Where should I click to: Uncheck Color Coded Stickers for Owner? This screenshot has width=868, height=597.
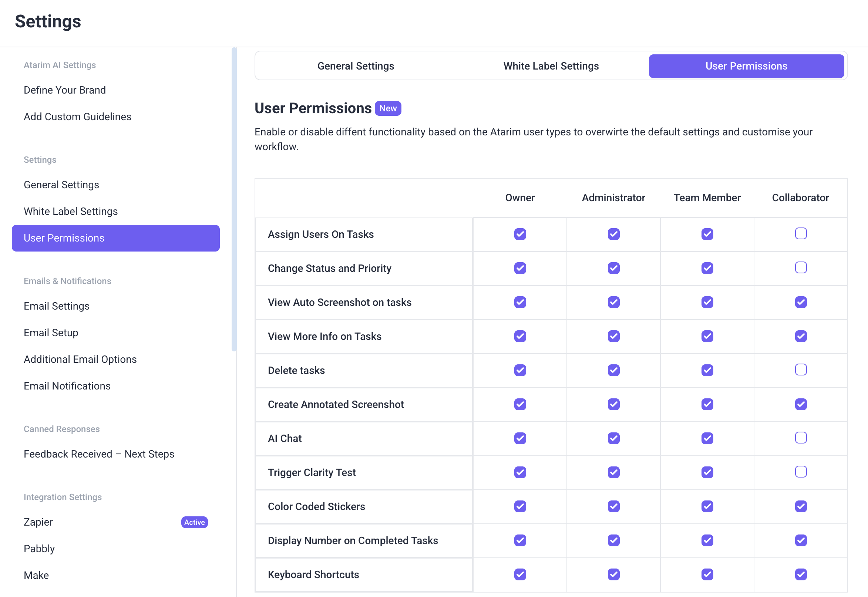(520, 506)
